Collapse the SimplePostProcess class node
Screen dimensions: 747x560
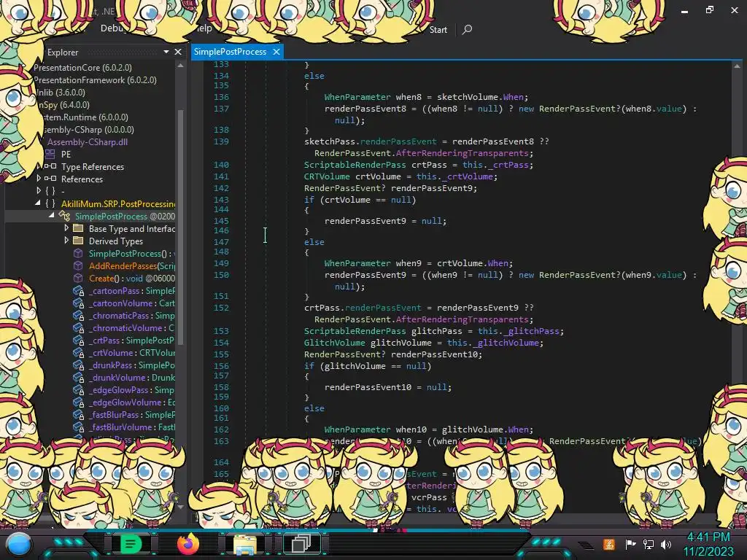tap(52, 215)
